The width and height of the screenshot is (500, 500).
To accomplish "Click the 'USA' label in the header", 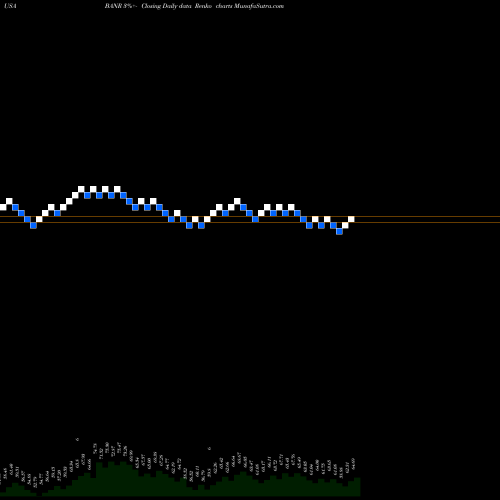I will click(x=11, y=6).
